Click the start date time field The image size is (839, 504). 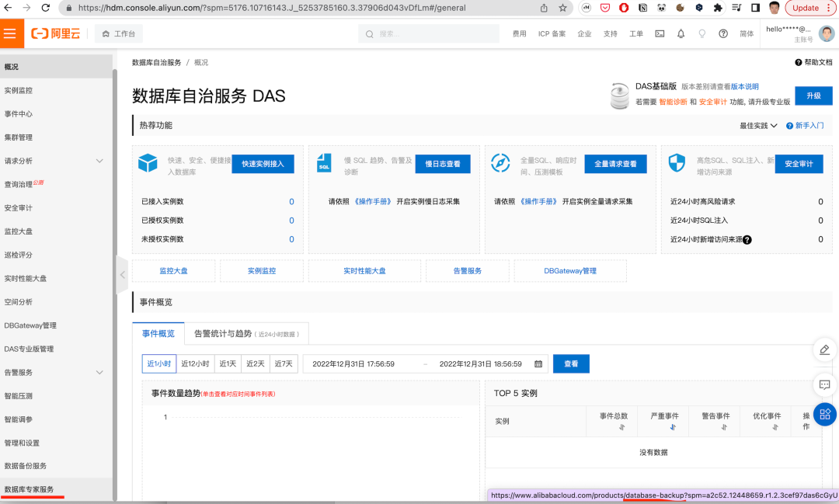tap(353, 363)
